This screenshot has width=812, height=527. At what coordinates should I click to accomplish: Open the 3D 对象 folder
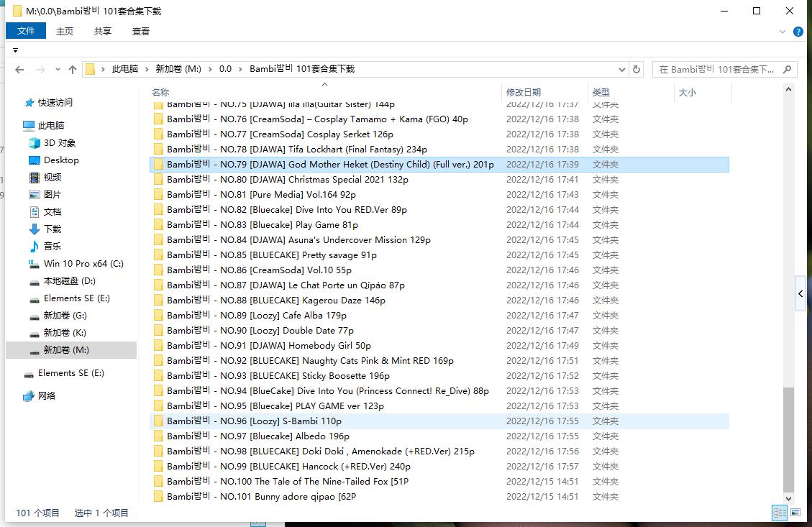60,143
